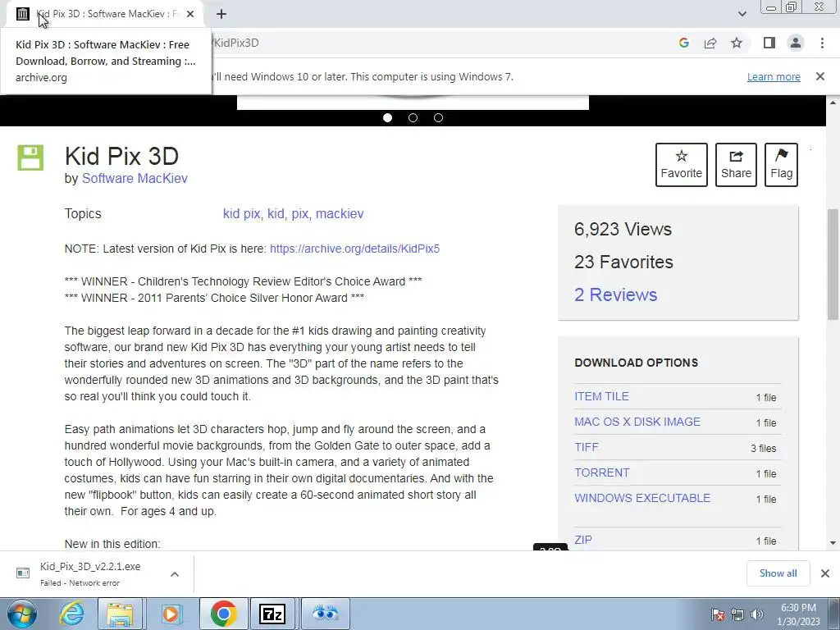Open a new browser tab
Viewport: 840px width, 630px height.
[221, 15]
